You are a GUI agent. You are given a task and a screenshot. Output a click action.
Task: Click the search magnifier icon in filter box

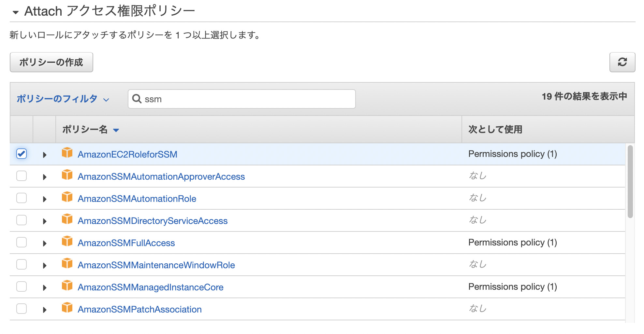[x=137, y=99]
